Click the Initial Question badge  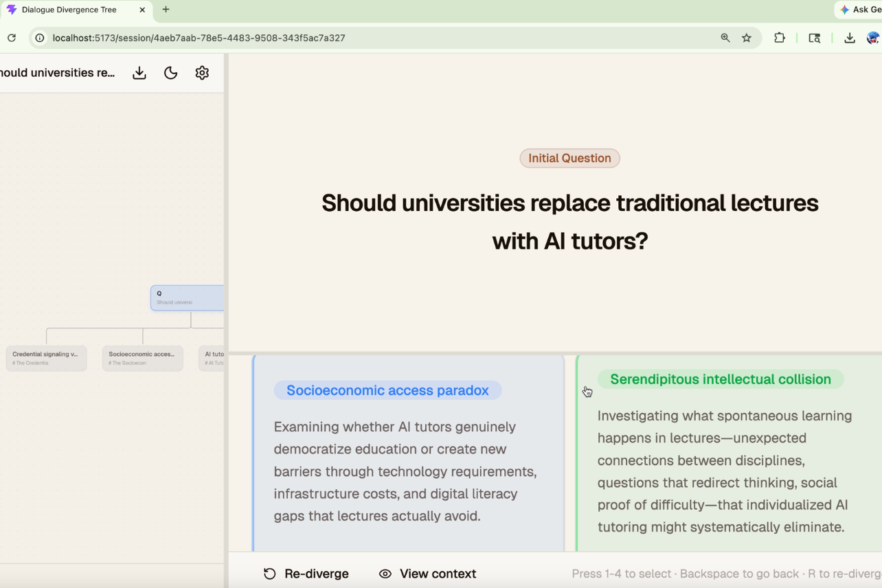[x=569, y=158]
